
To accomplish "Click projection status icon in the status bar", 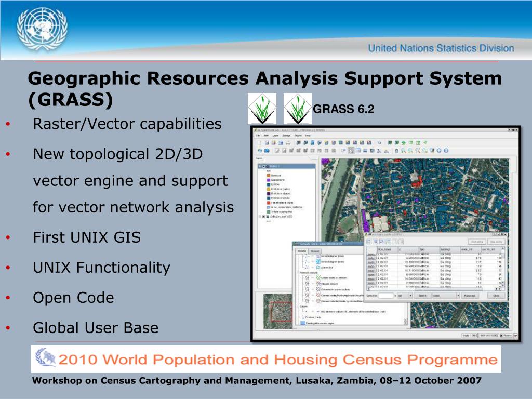I will click(515, 335).
